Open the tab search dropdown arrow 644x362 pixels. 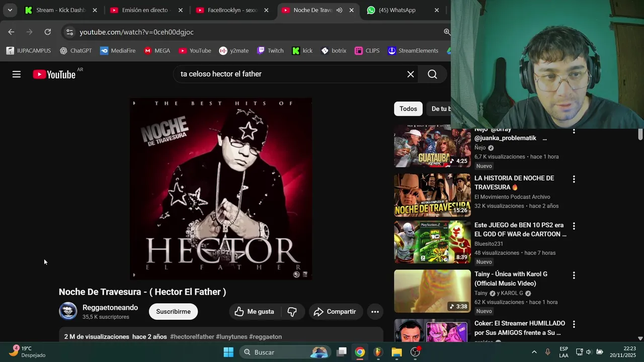[x=10, y=10]
